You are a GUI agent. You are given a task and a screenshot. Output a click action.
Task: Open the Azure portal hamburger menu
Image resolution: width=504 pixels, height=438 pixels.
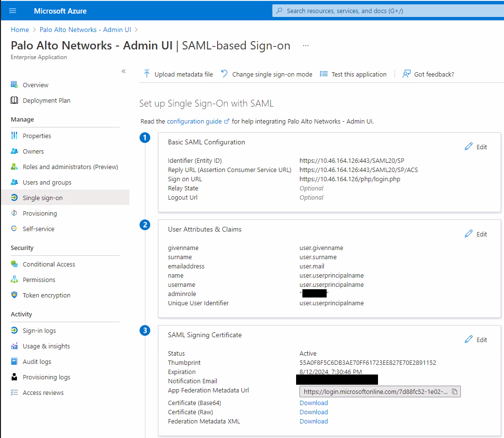pyautogui.click(x=13, y=11)
